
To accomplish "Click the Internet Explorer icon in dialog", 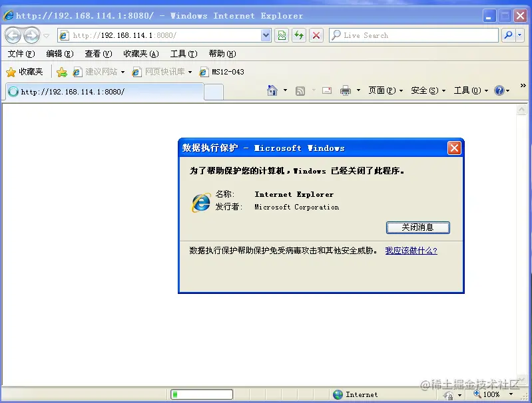I will pos(201,202).
